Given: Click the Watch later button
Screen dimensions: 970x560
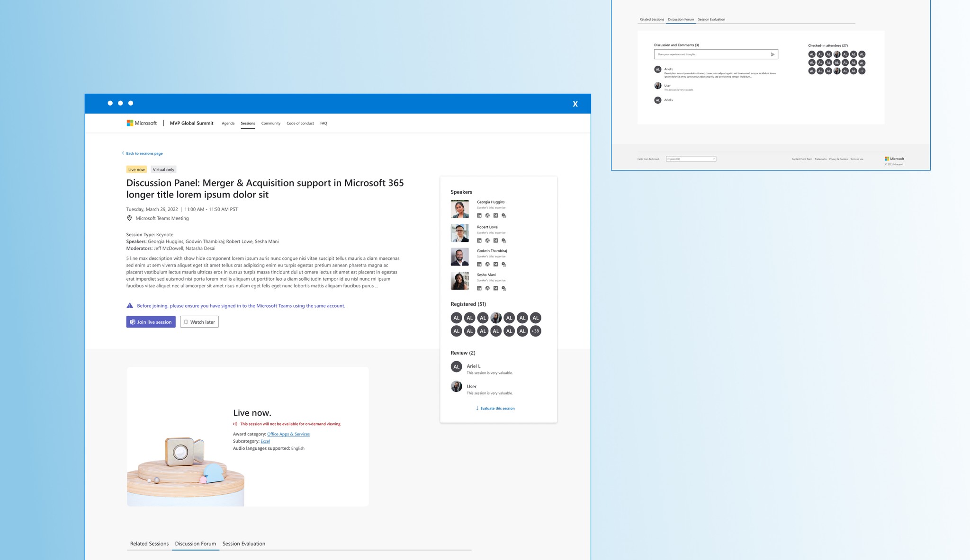Looking at the screenshot, I should [x=199, y=322].
